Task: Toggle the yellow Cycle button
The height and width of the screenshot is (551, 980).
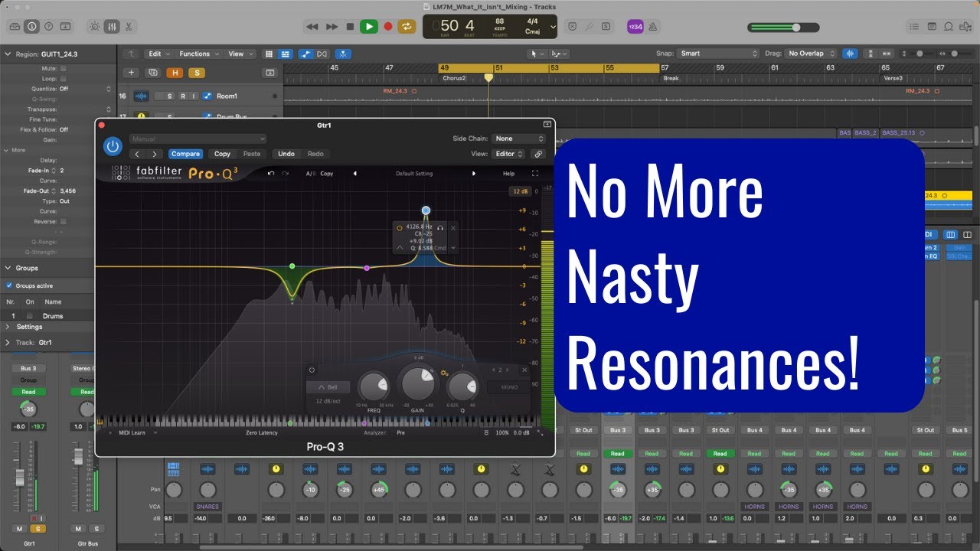Action: (407, 26)
